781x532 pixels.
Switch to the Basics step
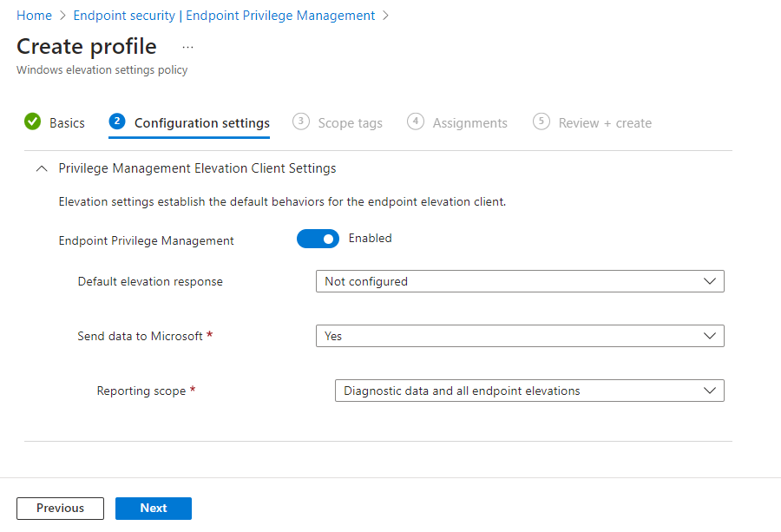point(65,122)
